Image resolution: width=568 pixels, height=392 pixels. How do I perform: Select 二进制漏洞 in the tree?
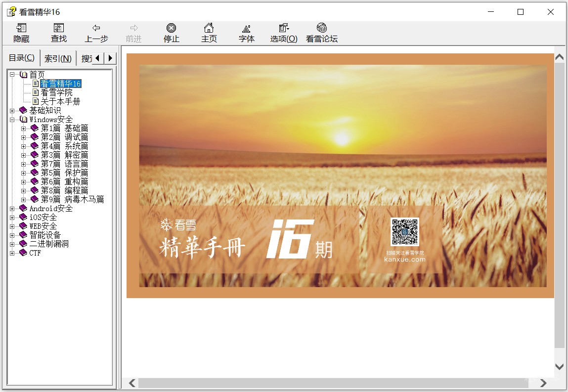pos(49,244)
